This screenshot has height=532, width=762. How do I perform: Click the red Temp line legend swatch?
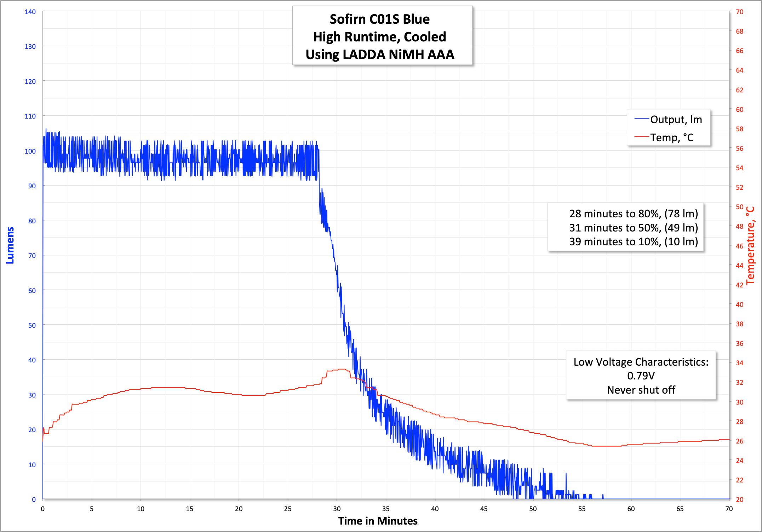click(642, 137)
